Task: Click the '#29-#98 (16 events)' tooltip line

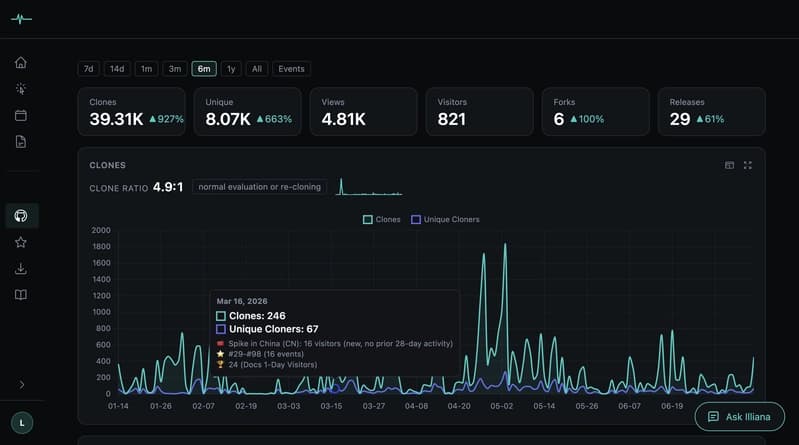Action: click(260, 354)
